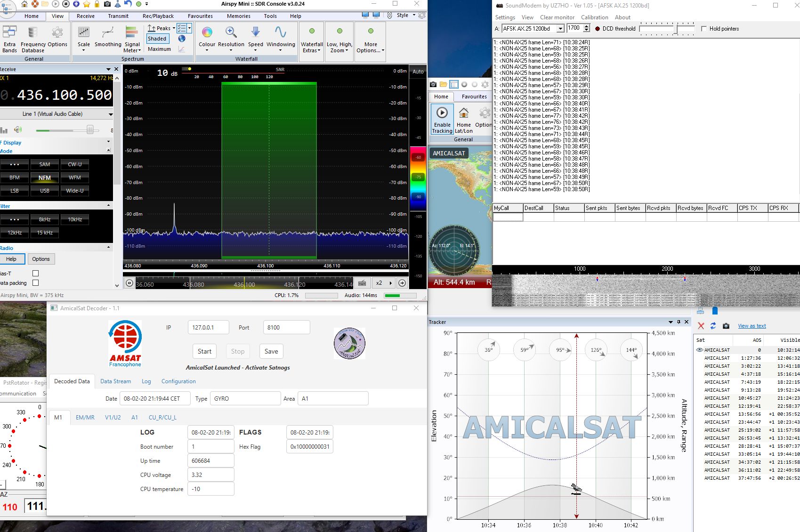Open the View as text link
Viewport: 800px width, 532px height.
752,325
